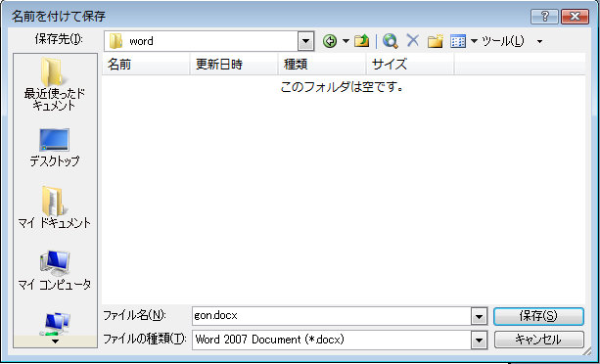Open the ファイル名 dropdown arrow
Screen dimensions: 600x364
pos(479,317)
